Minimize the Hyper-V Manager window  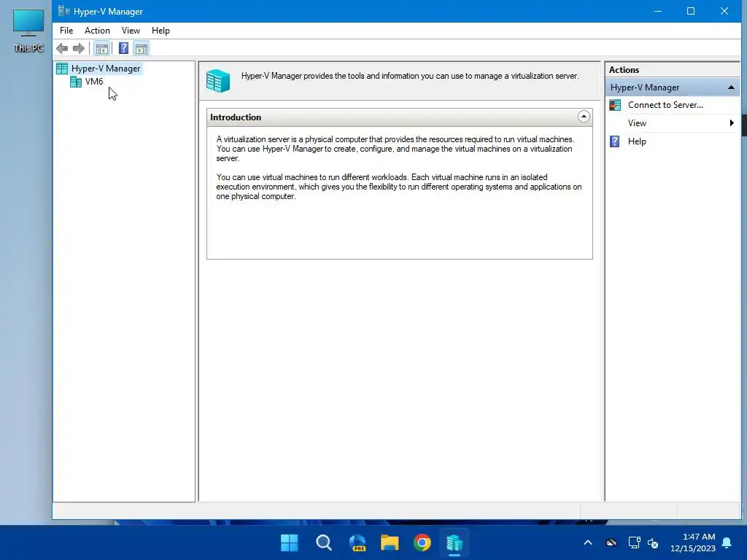(x=658, y=11)
